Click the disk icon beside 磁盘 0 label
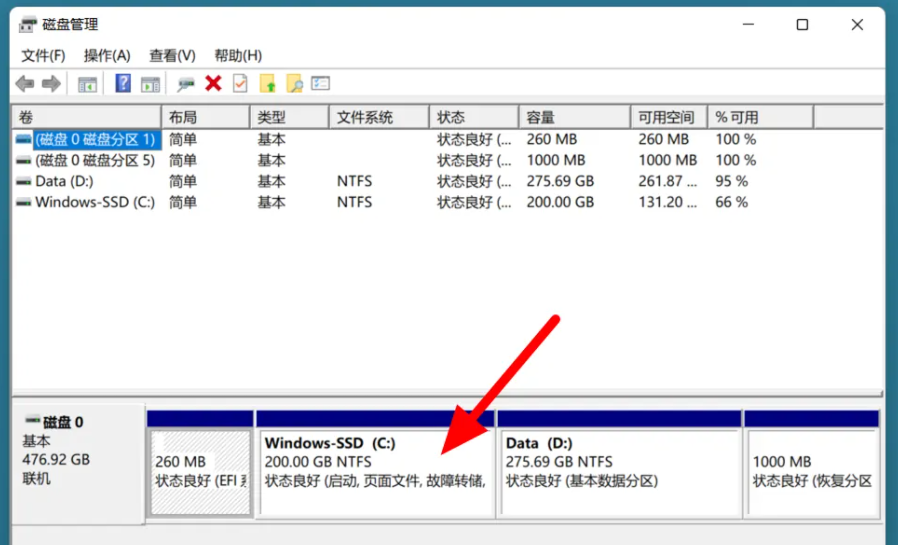Image resolution: width=898 pixels, height=545 pixels. tap(32, 421)
